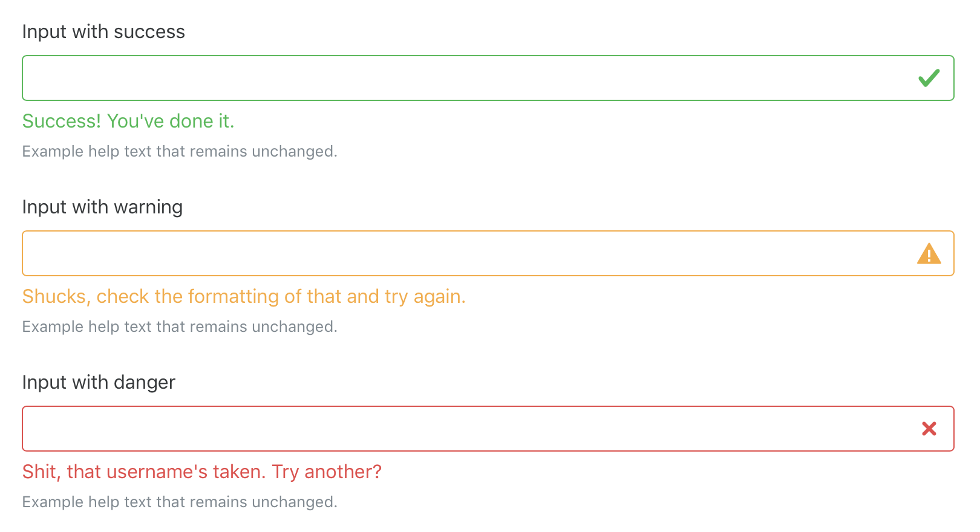Select the 'Input with danger' label
This screenshot has width=980, height=532.
[x=98, y=382]
